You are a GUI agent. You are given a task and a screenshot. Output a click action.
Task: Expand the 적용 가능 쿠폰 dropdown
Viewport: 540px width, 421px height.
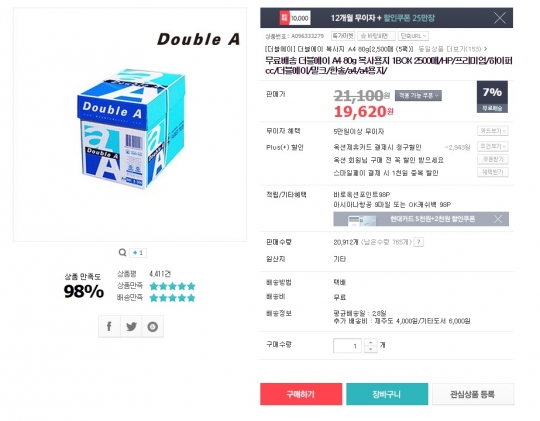418,95
